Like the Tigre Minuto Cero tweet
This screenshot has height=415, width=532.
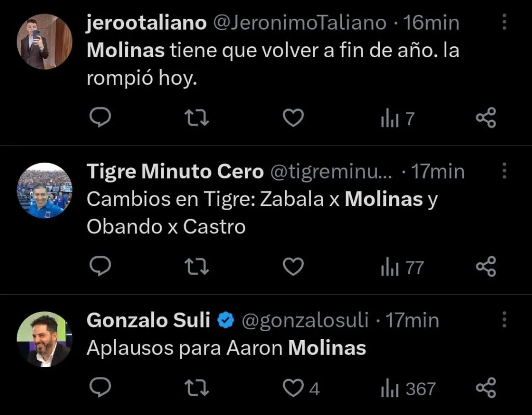tap(293, 267)
